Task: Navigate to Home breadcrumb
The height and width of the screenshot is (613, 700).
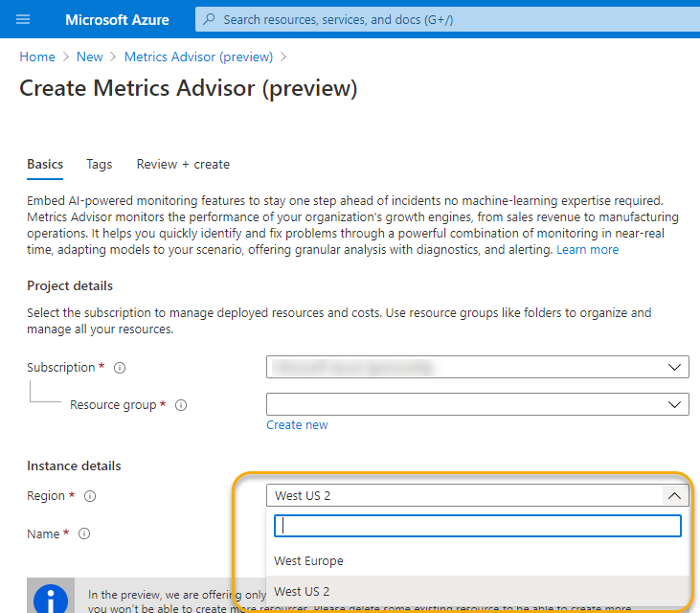Action: click(x=37, y=57)
